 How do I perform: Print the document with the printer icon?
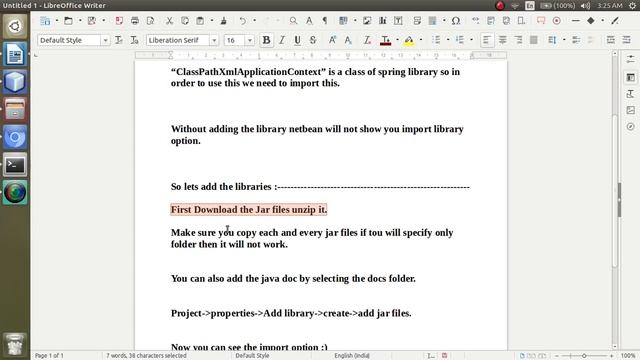(135, 21)
